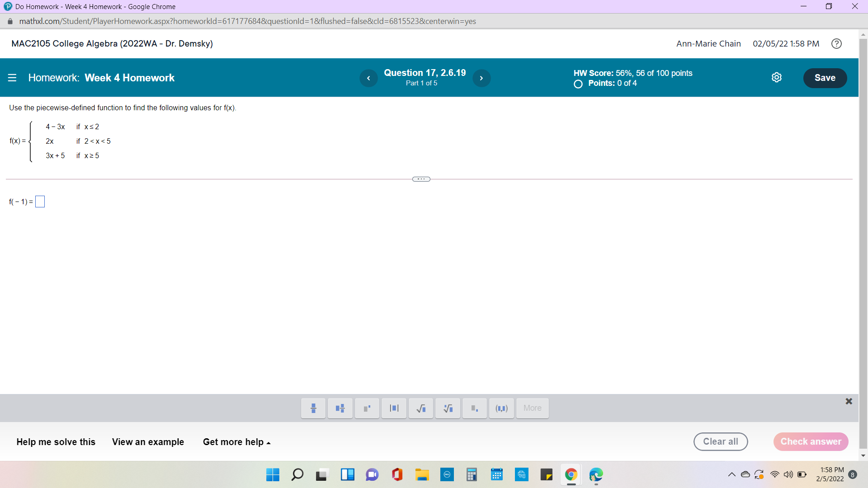
Task: Open the help question mark icon
Action: [836, 44]
